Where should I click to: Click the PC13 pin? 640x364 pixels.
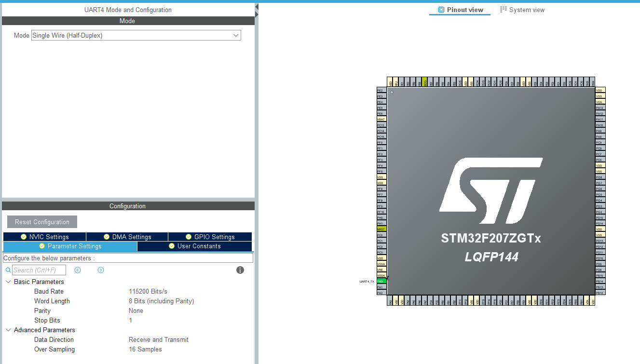(x=381, y=125)
